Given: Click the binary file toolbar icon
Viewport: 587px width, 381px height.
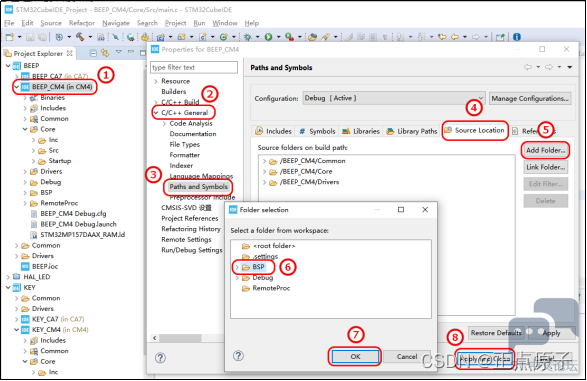Looking at the screenshot, I should point(101,37).
